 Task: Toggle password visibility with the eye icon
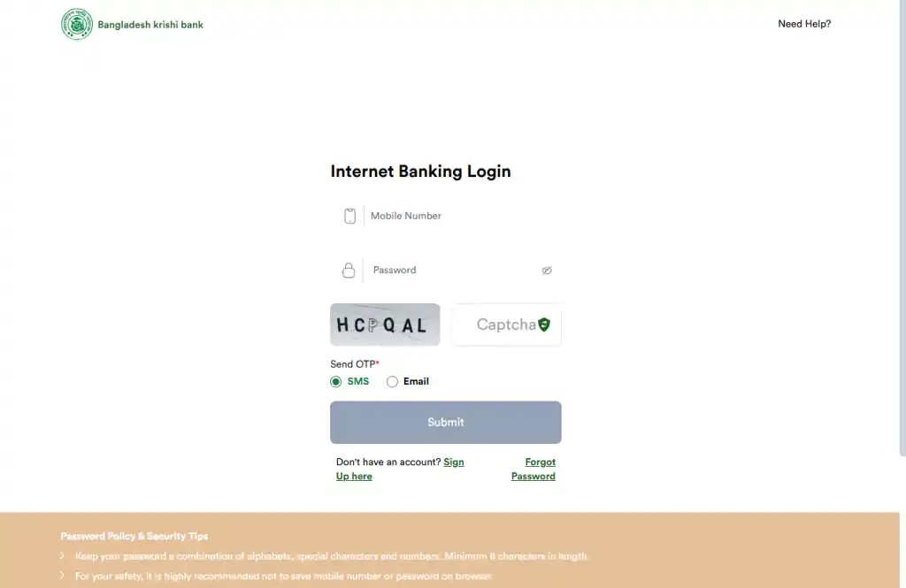pos(547,271)
